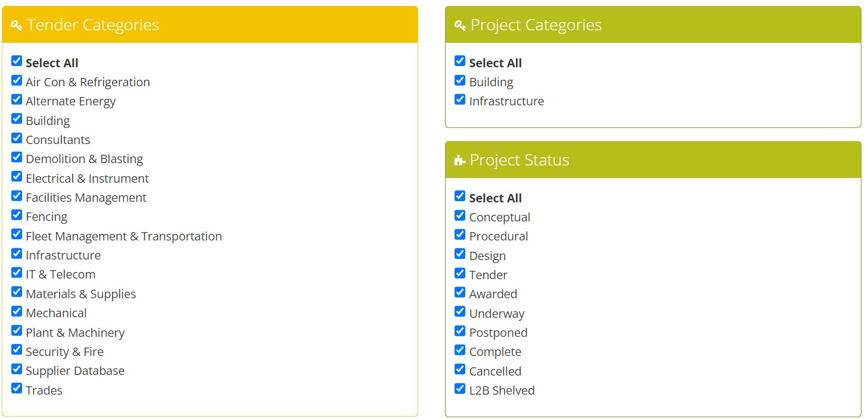Click the Tender Categories panel header
The width and height of the screenshot is (868, 419).
(210, 25)
